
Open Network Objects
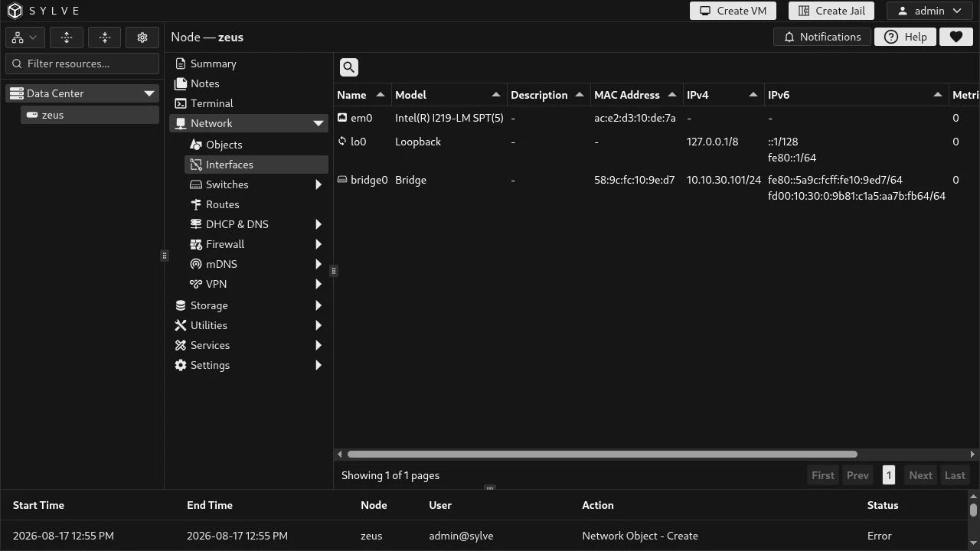[x=256, y=145]
